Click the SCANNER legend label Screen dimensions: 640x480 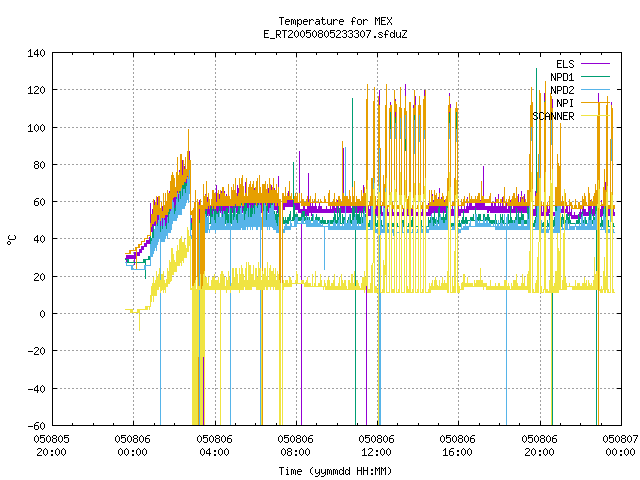pyautogui.click(x=553, y=116)
